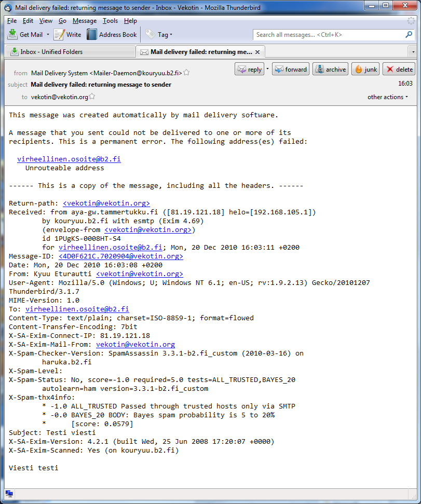Screen dimensions: 421x504
Task: Open the other actions dropdown
Action: pos(387,97)
